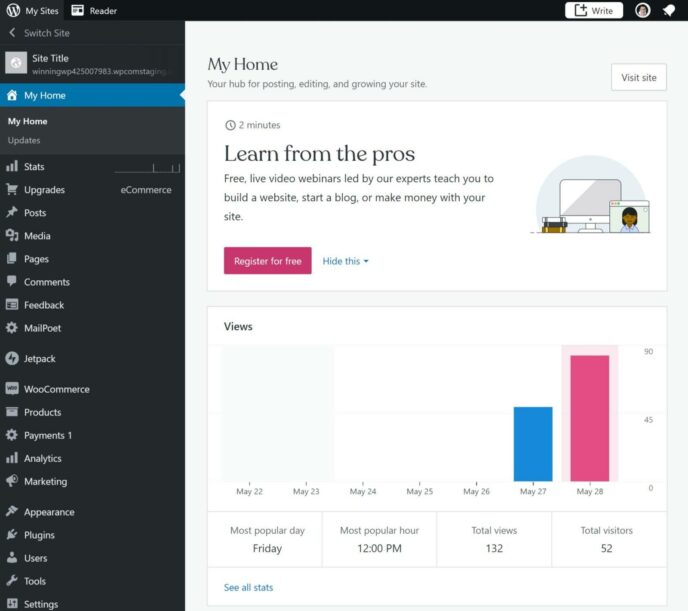This screenshot has height=611, width=688.
Task: Click the blue May 27 views bar
Action: click(533, 444)
